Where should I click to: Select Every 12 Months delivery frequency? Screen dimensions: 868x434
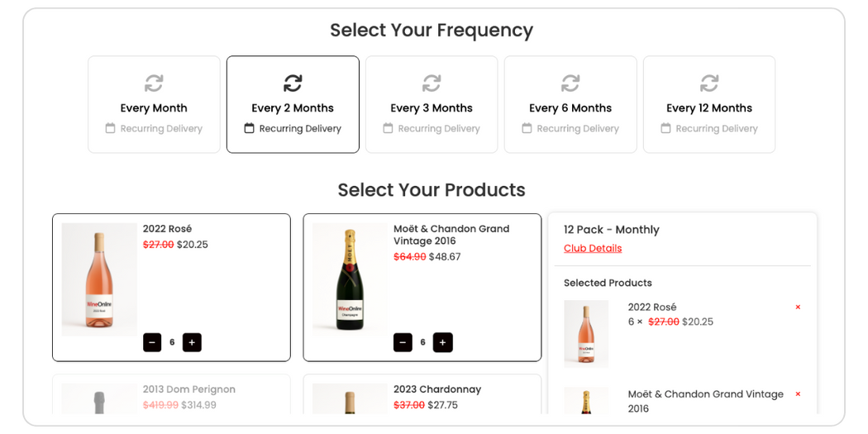click(x=709, y=105)
